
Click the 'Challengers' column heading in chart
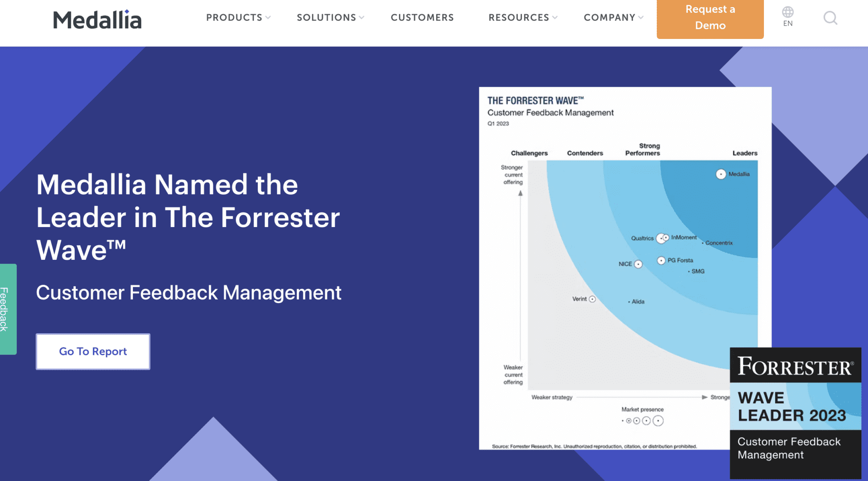pyautogui.click(x=529, y=153)
